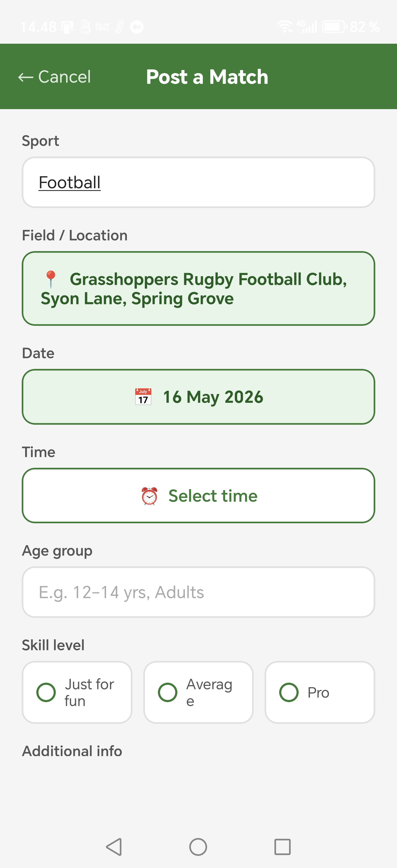Change the Grasshoppers Rugby Football Club location
The image size is (397, 868).
198,288
